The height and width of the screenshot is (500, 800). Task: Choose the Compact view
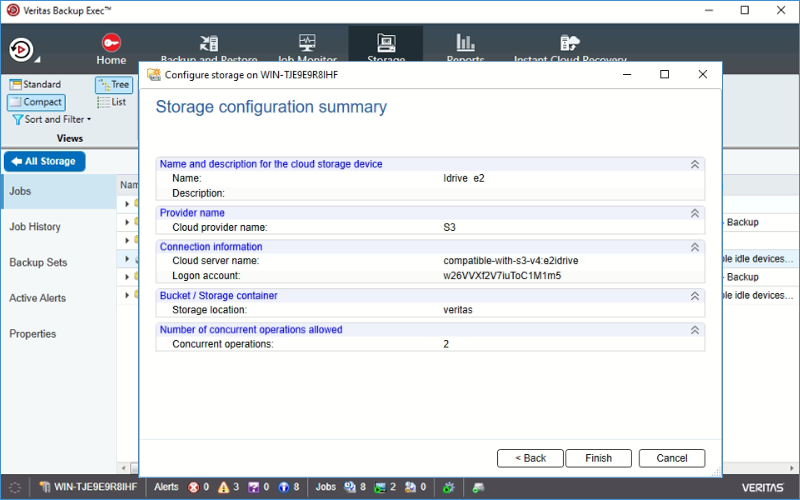(x=36, y=102)
